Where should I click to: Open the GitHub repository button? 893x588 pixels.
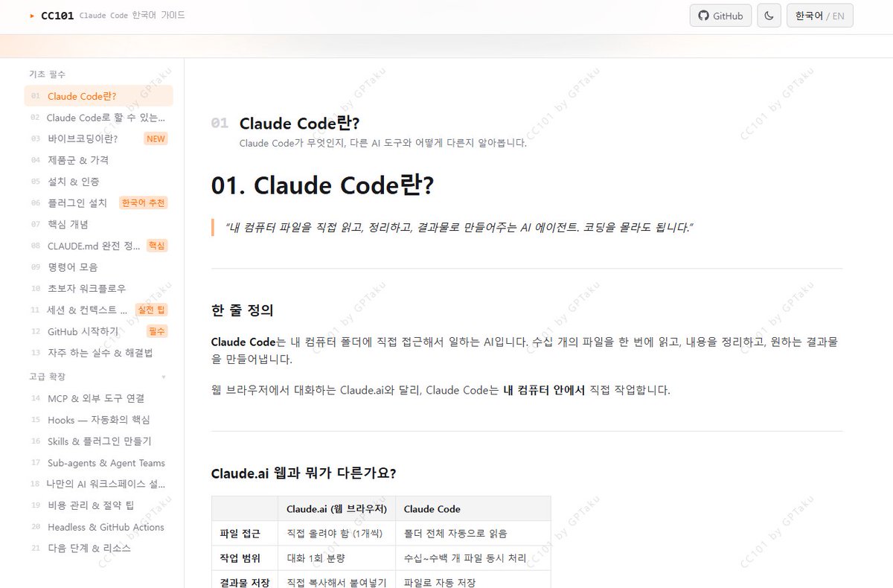coord(720,16)
